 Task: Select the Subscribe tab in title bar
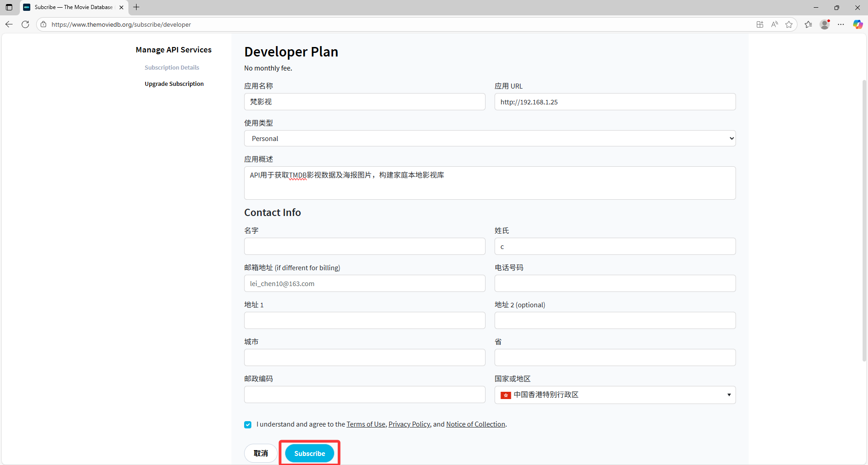tap(74, 7)
